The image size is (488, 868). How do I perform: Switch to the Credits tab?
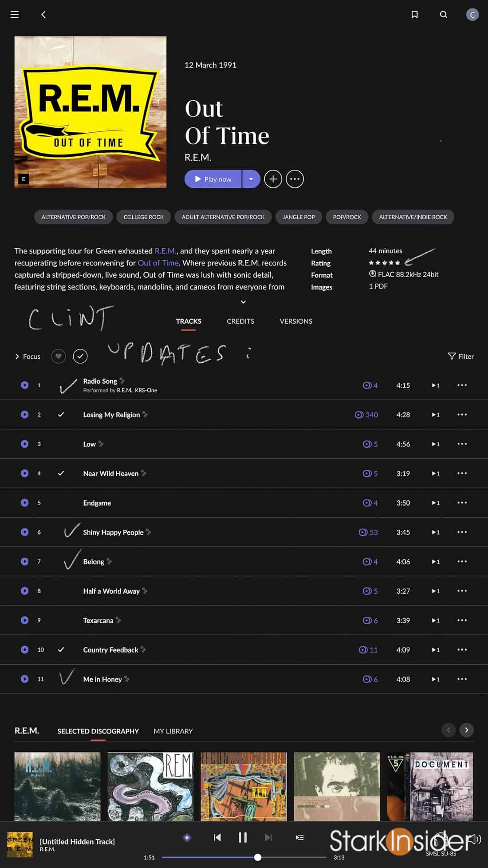point(240,321)
